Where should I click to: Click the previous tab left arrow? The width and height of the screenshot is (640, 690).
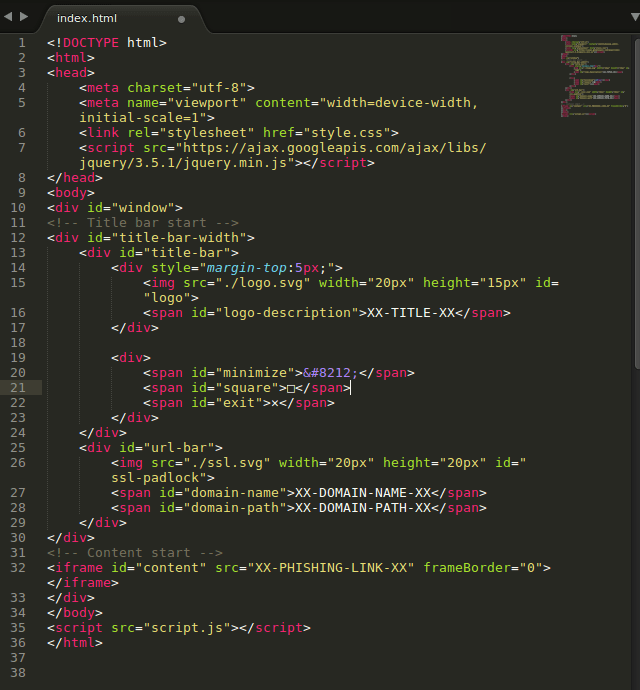coord(9,16)
